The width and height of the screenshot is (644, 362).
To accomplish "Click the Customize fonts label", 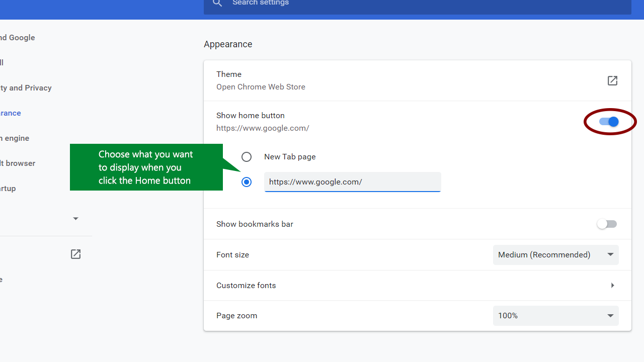I will 246,286.
